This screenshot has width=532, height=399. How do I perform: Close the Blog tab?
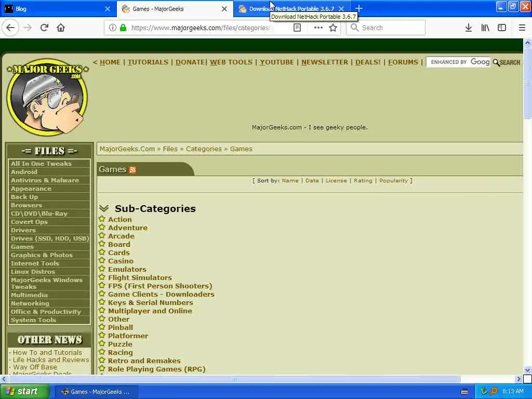click(x=108, y=9)
